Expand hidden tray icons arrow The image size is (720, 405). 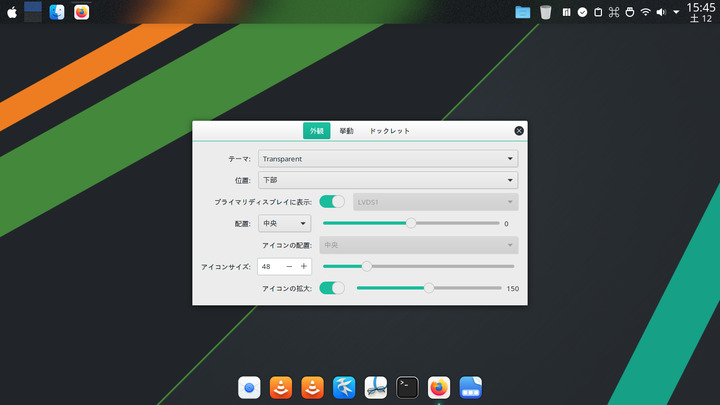676,12
